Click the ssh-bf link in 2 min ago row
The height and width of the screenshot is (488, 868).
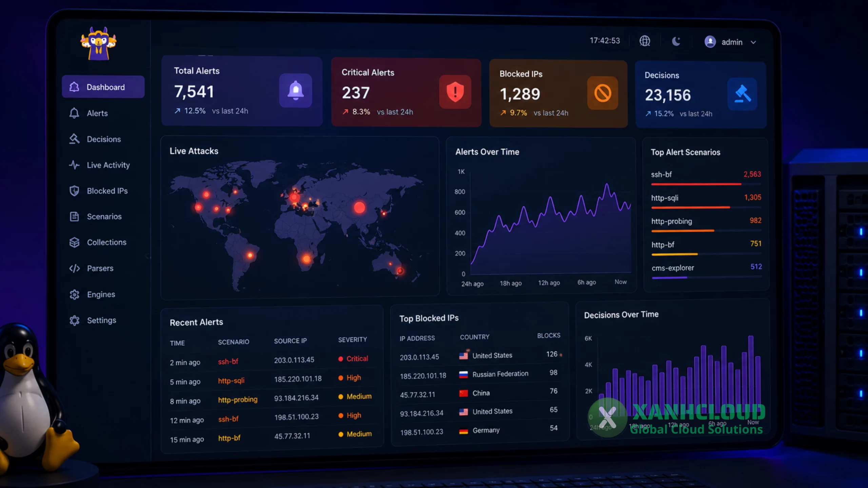(x=228, y=362)
